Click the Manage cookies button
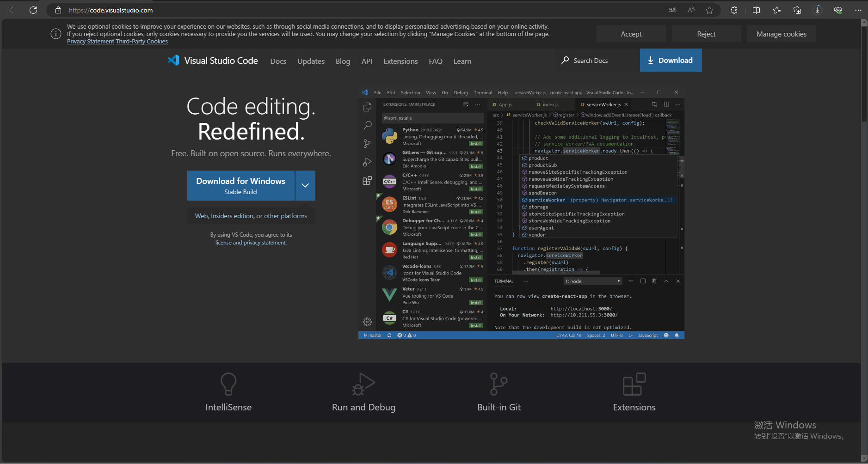 pos(782,34)
